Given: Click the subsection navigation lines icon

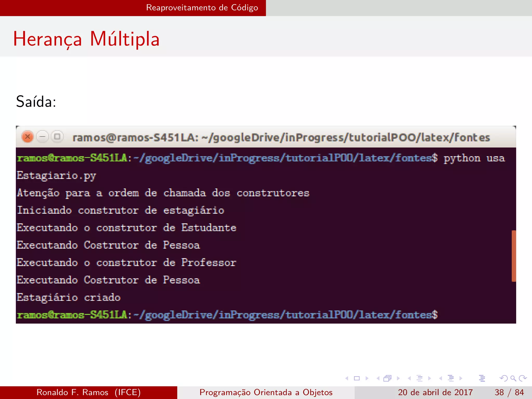Looking at the screenshot, I should pyautogui.click(x=420, y=378).
